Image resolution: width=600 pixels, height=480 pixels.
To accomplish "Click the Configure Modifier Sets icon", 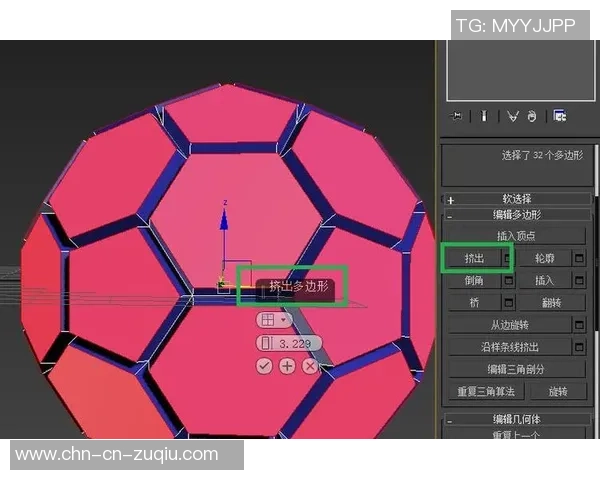I will 559,115.
